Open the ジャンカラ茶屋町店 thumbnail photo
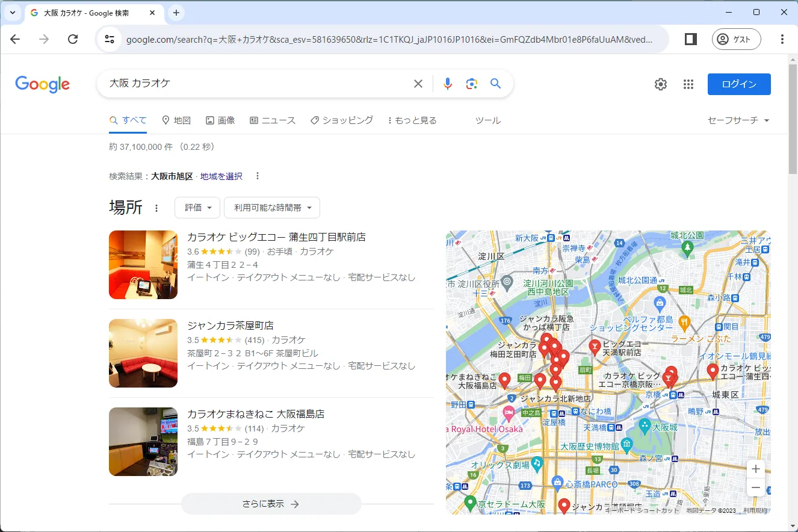The image size is (798, 532). coord(143,353)
